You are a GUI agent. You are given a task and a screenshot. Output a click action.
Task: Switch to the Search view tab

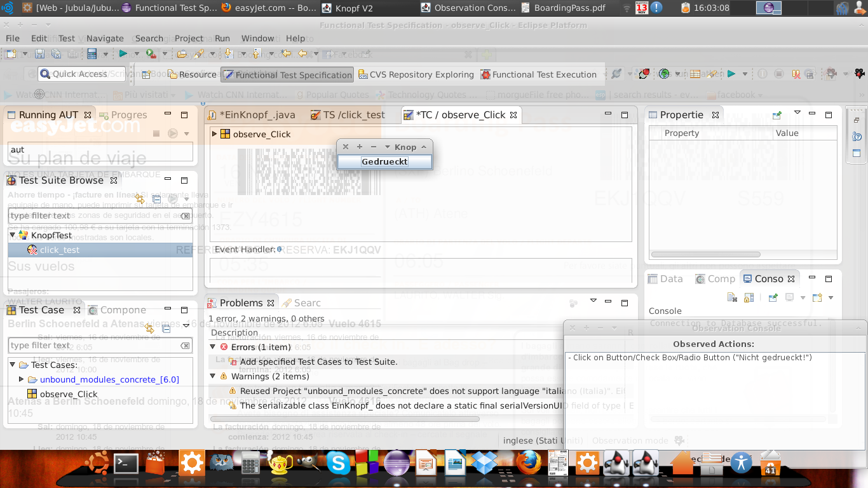[302, 303]
